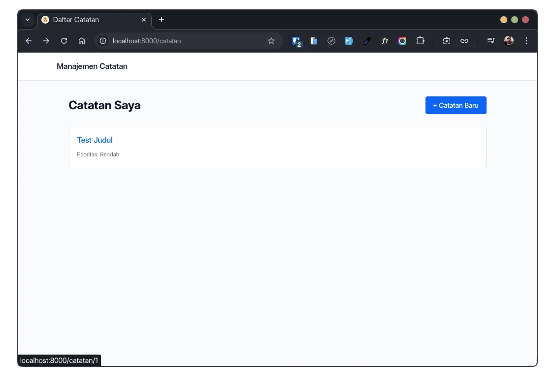Open Chrome's three-dot menu
Viewport: 555px width, 392px height.
tap(526, 41)
